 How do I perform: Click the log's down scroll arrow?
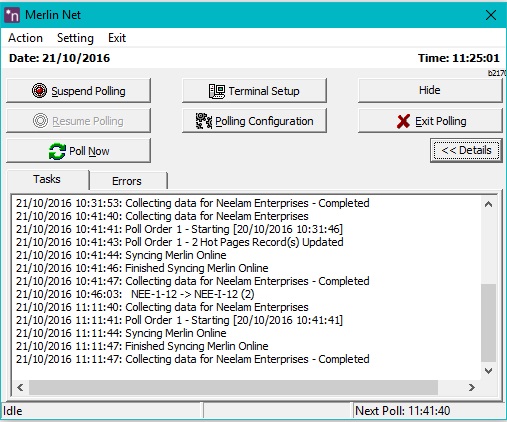pyautogui.click(x=488, y=371)
